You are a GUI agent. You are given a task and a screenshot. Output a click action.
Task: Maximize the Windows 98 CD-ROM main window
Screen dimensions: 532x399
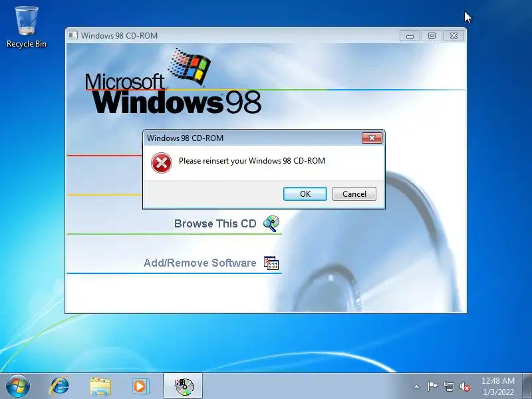tap(432, 36)
